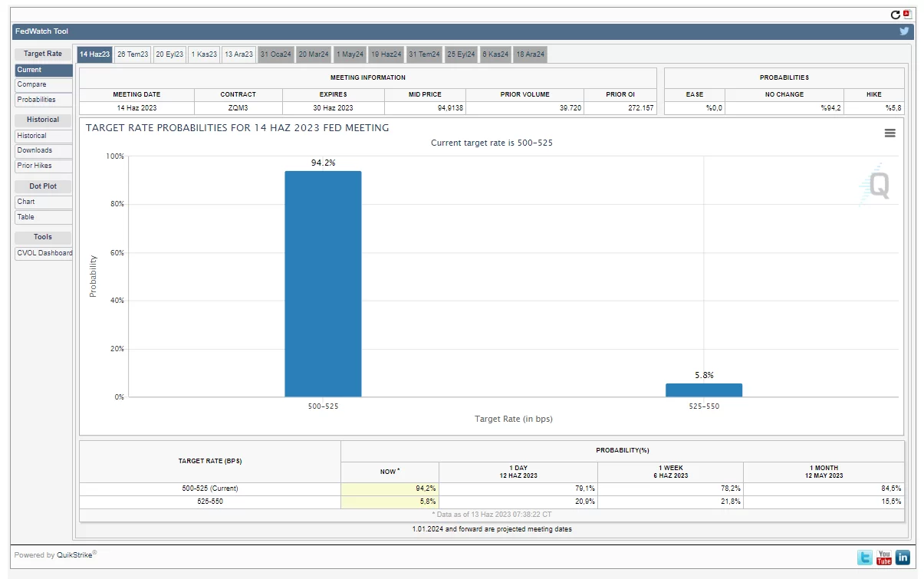Click the prior OI value 272.157

click(x=620, y=108)
